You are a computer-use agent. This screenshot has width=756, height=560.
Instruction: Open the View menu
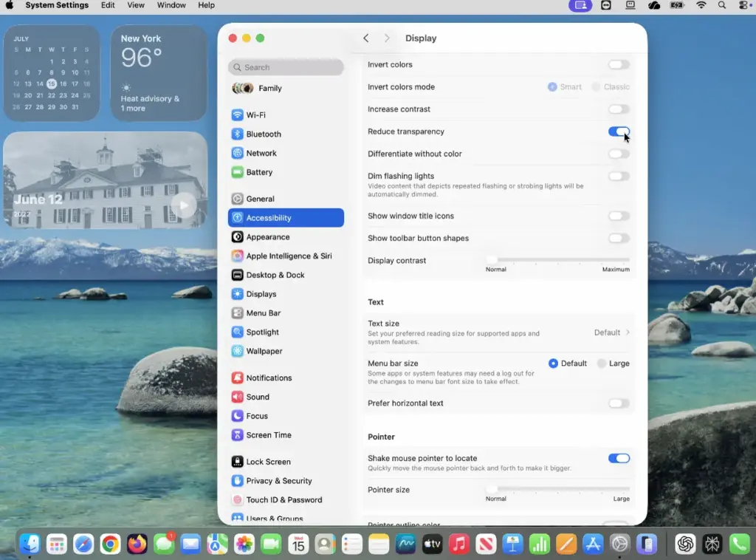[x=136, y=5]
